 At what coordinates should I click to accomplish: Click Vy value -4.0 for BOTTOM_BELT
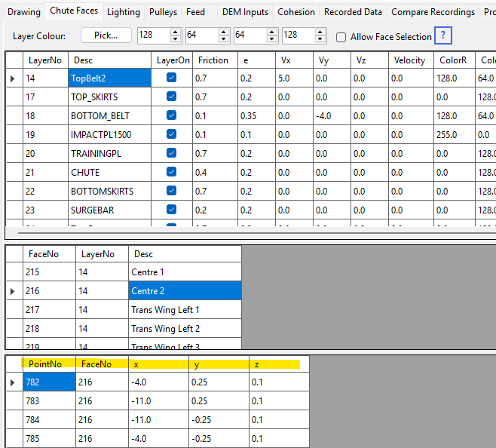[x=332, y=116]
